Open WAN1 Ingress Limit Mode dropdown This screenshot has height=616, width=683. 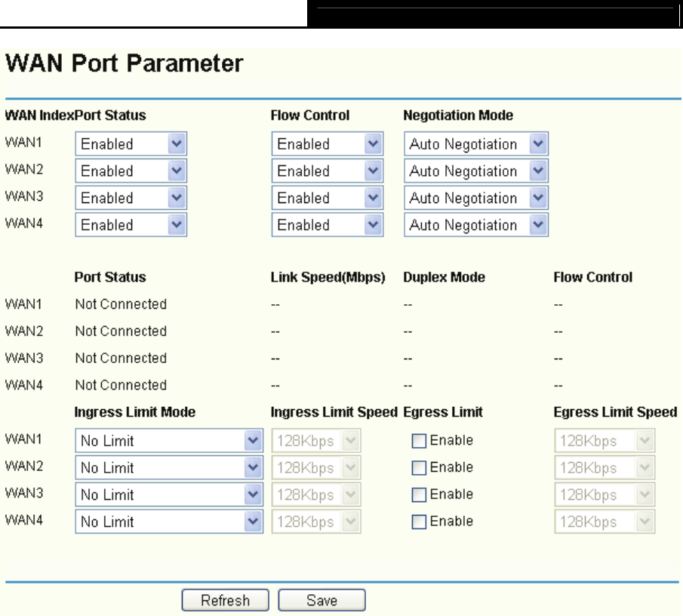pos(169,441)
